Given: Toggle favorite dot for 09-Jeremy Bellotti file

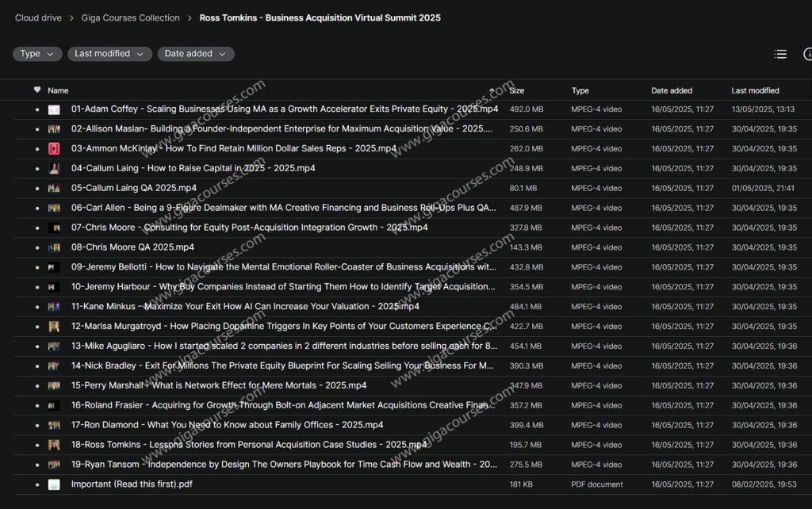Looking at the screenshot, I should [37, 267].
